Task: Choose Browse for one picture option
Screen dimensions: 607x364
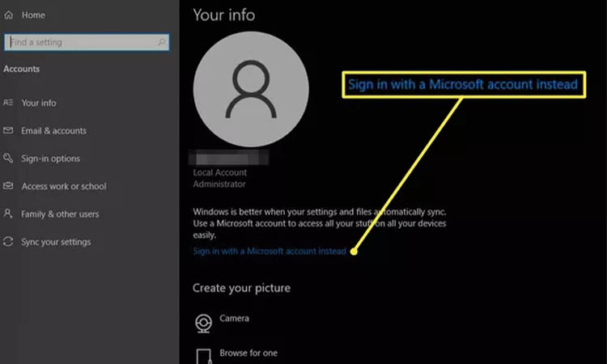Action: [x=248, y=353]
